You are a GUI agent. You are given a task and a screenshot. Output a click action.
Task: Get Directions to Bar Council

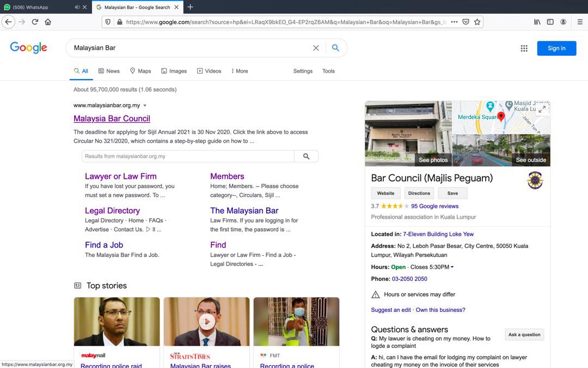click(419, 193)
